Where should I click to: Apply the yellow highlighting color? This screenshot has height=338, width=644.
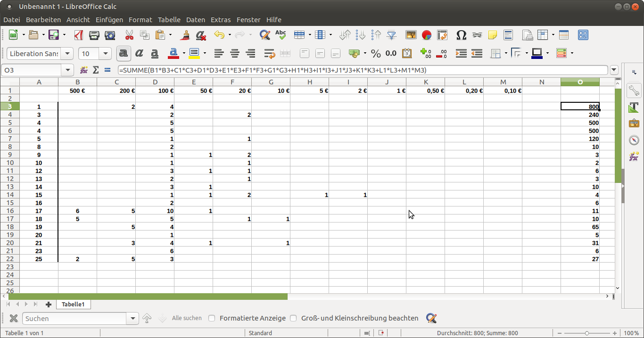tap(194, 53)
